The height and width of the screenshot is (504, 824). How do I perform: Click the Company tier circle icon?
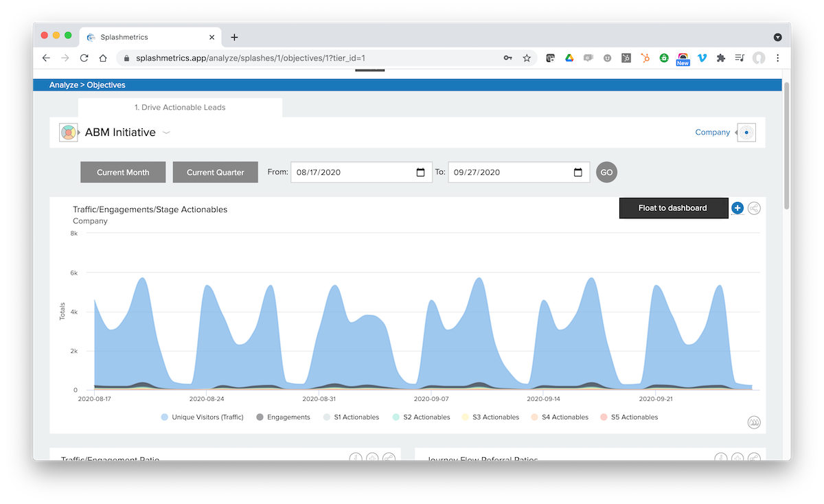pyautogui.click(x=746, y=133)
